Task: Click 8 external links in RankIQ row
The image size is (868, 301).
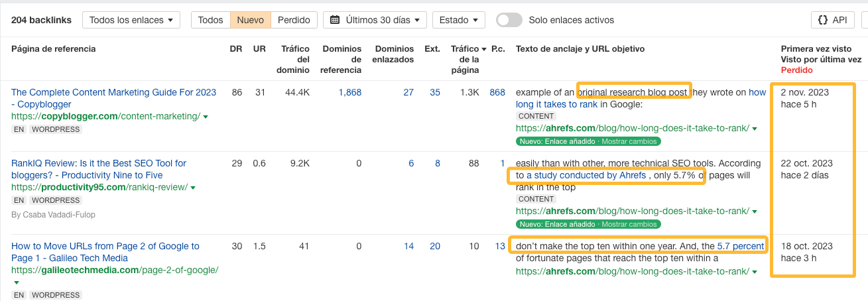Action: 438,163
